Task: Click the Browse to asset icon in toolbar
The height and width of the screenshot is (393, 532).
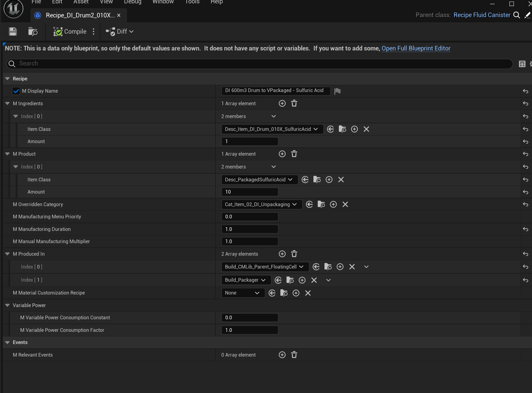Action: point(33,32)
